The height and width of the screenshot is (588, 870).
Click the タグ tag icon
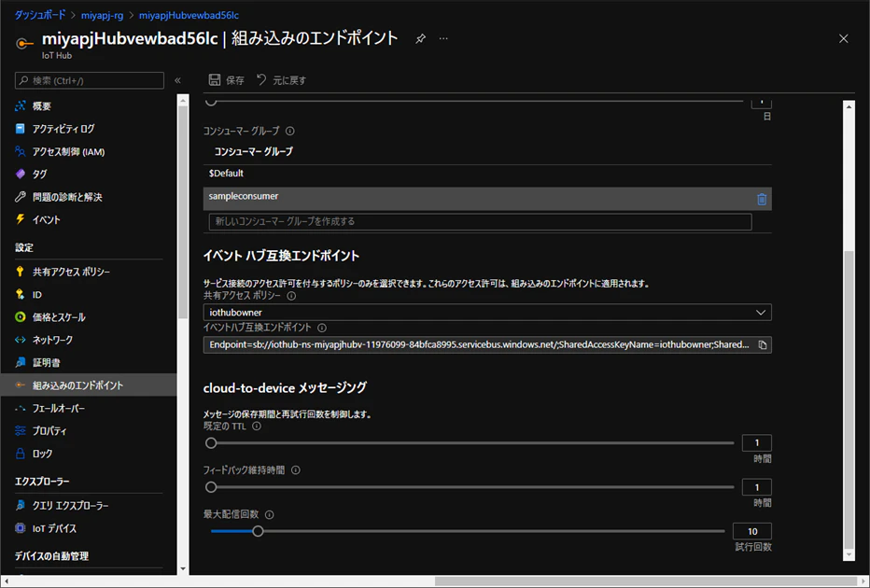[x=21, y=175]
